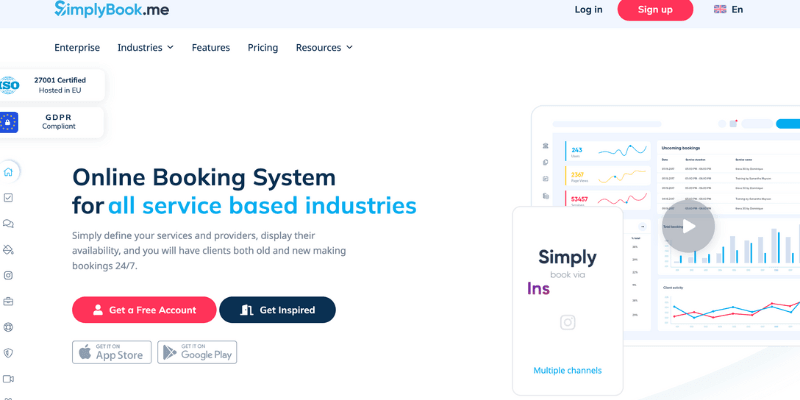This screenshot has width=800, height=400.
Task: Open the chat bubbles sidebar icon
Action: click(x=8, y=223)
